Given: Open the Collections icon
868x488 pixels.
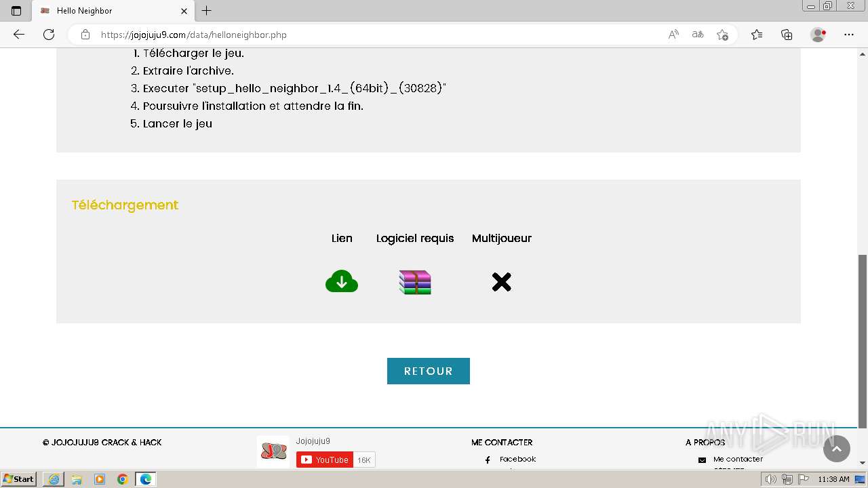Looking at the screenshot, I should point(787,35).
